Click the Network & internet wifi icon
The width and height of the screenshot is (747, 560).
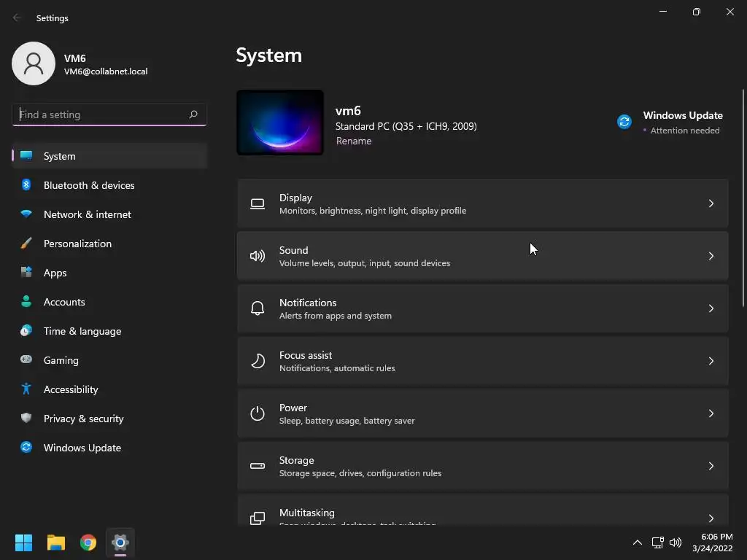pyautogui.click(x=26, y=214)
